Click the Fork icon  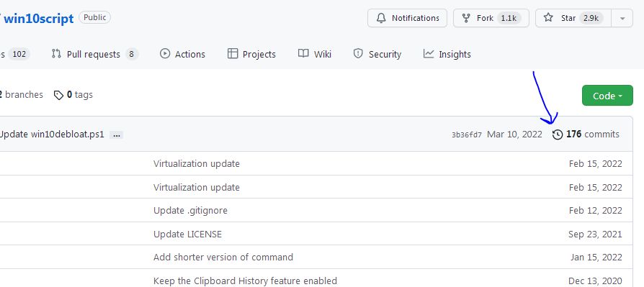(466, 18)
